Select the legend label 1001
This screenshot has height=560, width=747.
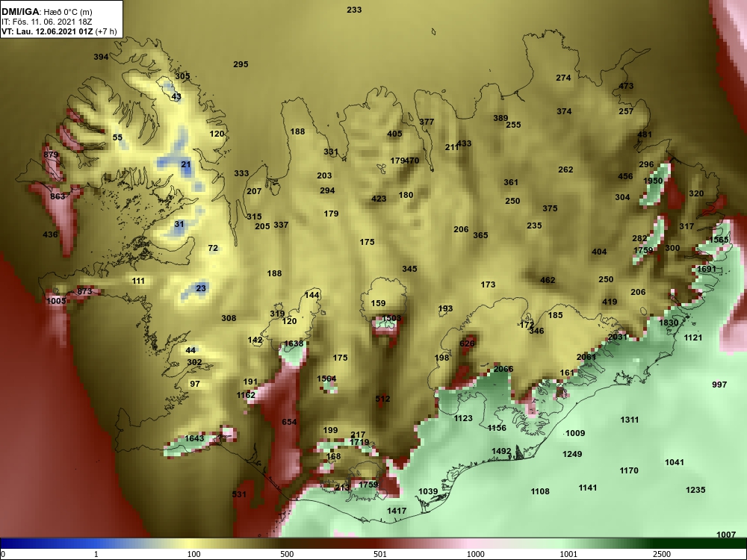pos(568,554)
